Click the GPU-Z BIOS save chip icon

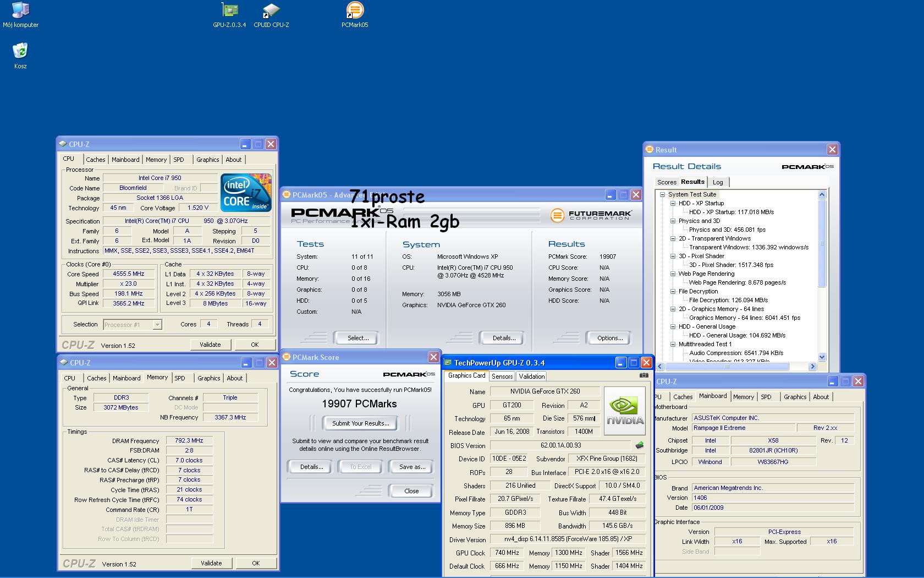click(639, 445)
